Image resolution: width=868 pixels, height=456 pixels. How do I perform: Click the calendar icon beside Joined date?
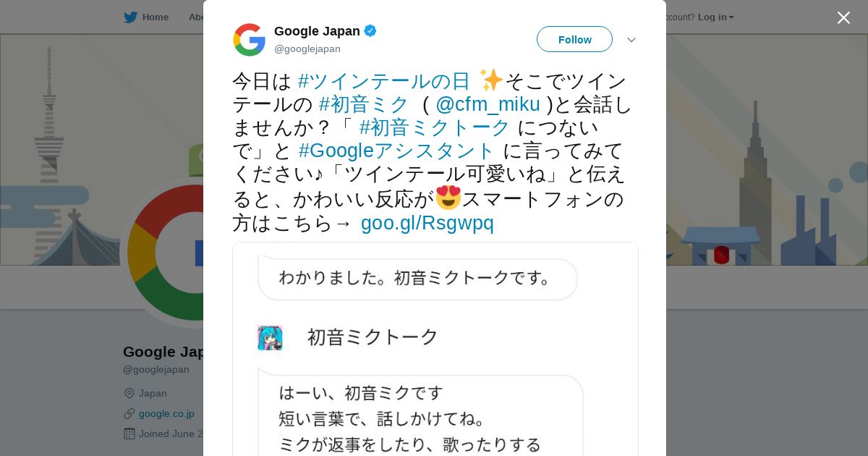coord(129,434)
